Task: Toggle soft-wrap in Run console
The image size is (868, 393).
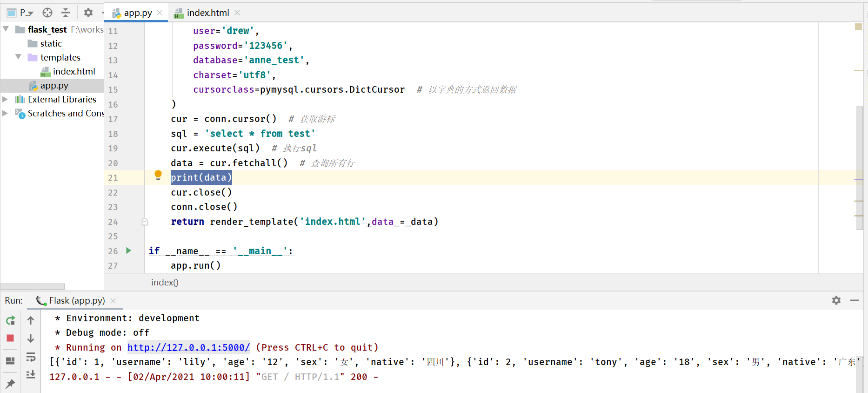Action: coord(31,357)
